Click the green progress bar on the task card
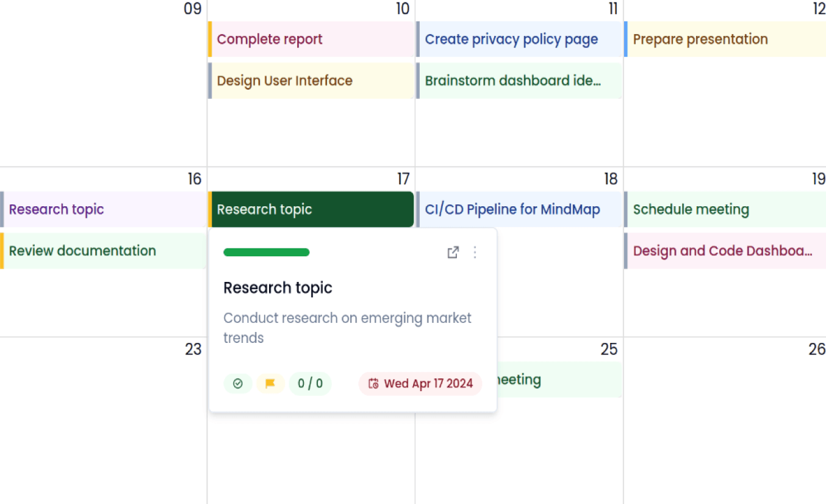This screenshot has height=504, width=826. click(x=266, y=252)
